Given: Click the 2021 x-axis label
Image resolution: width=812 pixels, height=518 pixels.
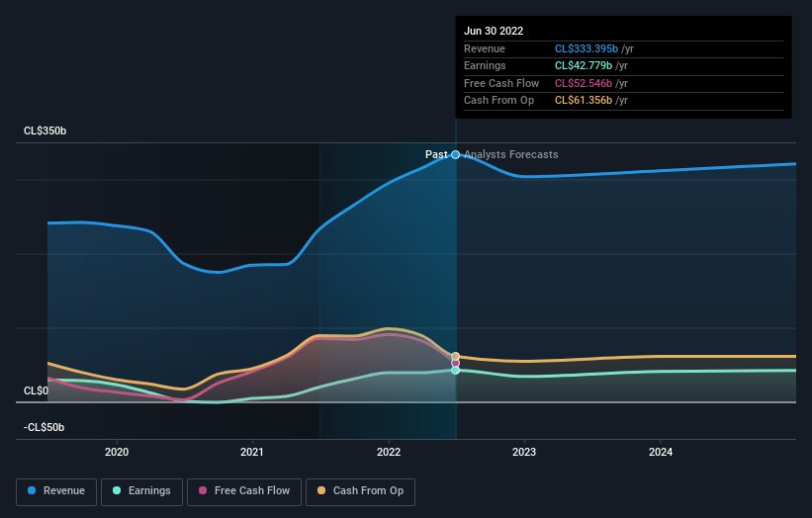Looking at the screenshot, I should 252,453.
